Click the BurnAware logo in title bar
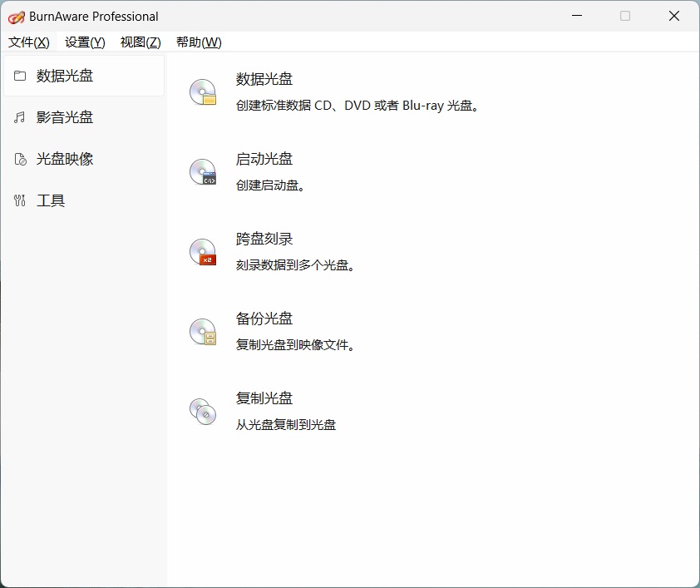700x588 pixels. point(16,17)
